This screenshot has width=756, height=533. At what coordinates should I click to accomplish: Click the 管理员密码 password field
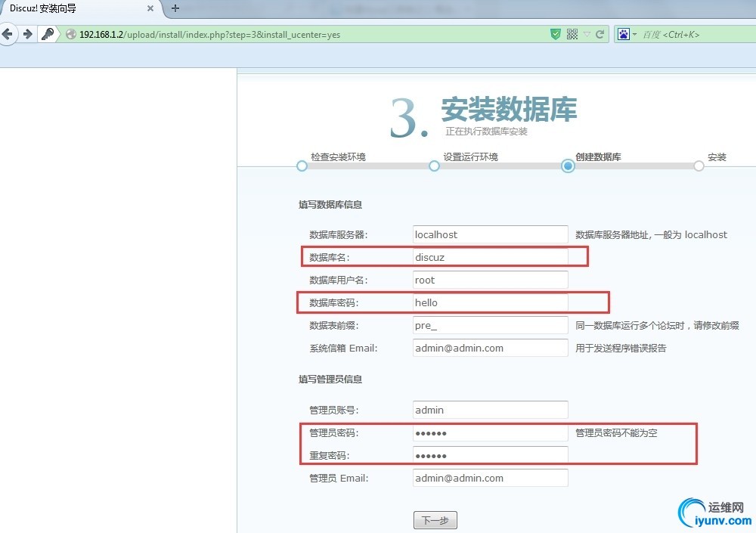coord(491,432)
